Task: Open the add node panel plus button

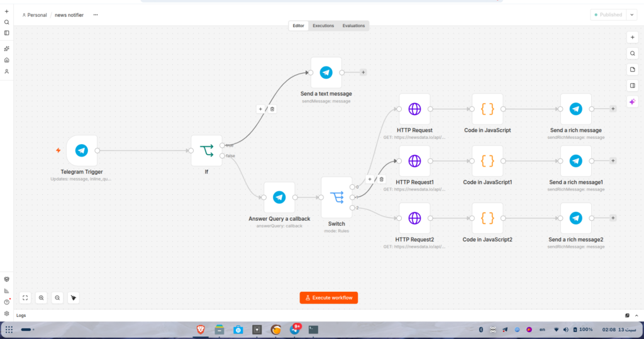Action: (x=633, y=37)
